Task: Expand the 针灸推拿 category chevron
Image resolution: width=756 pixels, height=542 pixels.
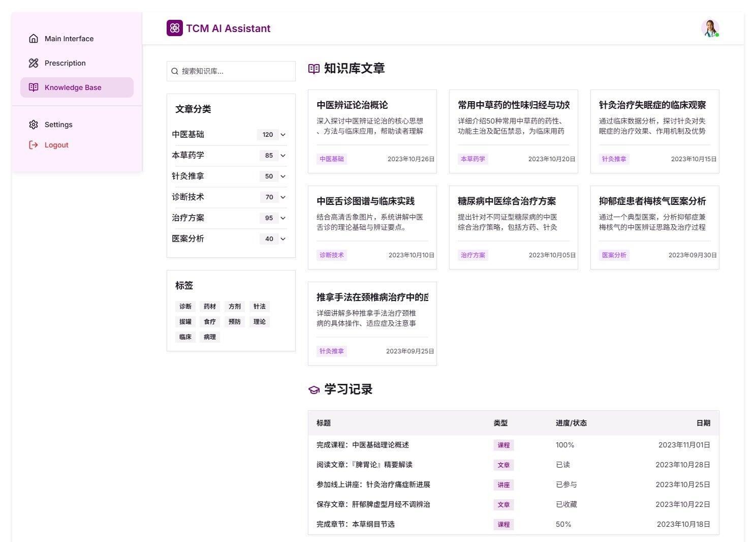Action: (283, 176)
